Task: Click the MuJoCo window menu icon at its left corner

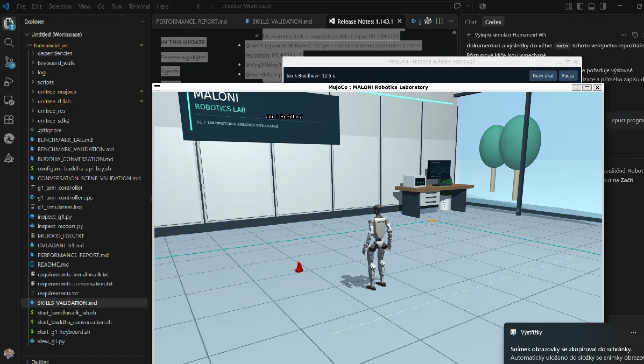Action: [x=157, y=88]
